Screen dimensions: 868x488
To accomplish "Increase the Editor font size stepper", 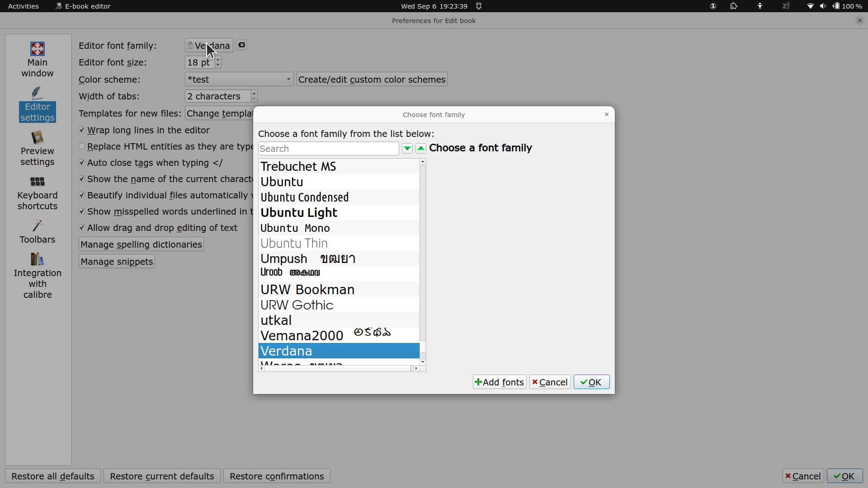I will pos(218,59).
